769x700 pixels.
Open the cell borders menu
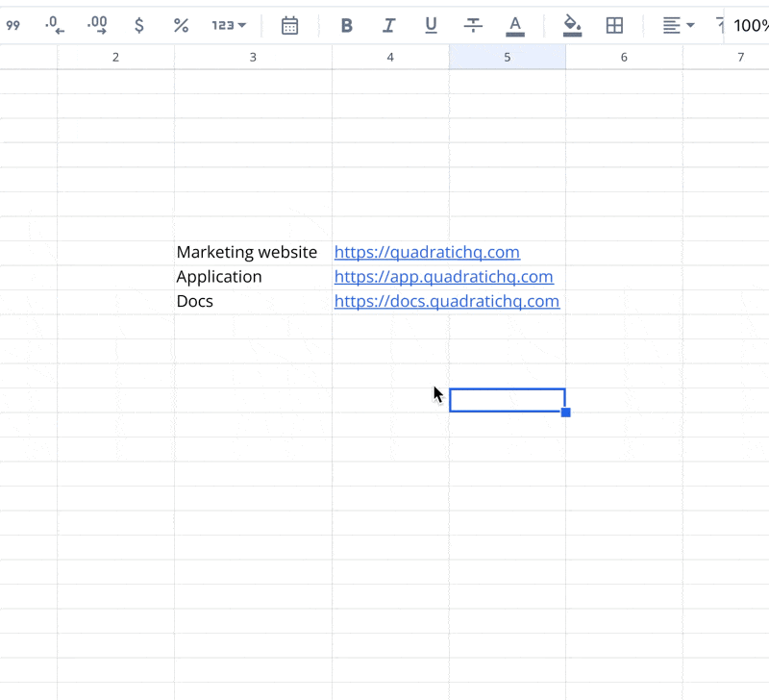pos(614,25)
